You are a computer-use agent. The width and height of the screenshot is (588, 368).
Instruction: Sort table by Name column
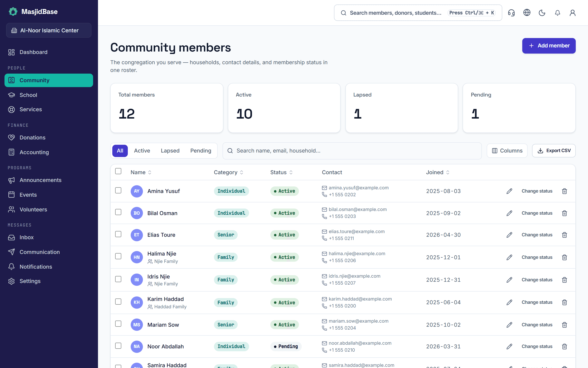click(x=141, y=172)
